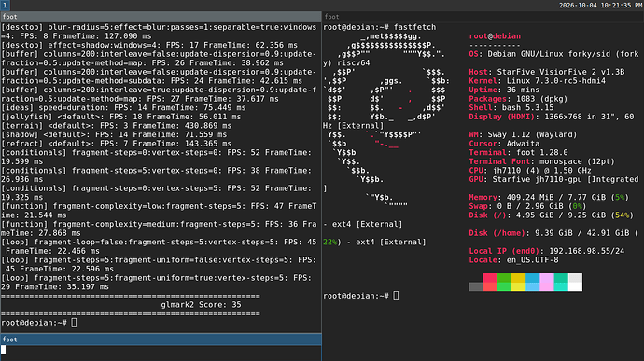Click the Locale line 'en_US.UTF-8'
This screenshot has width=644, height=361.
[513, 260]
